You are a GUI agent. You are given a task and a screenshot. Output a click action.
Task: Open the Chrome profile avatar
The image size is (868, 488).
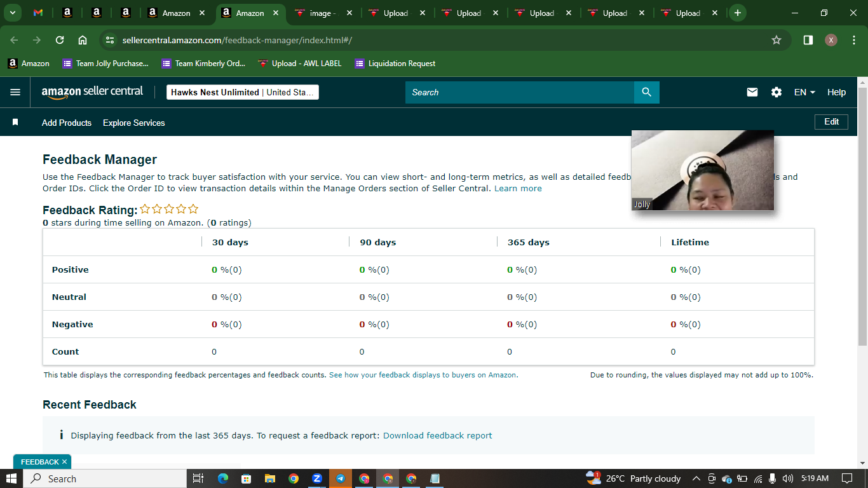tap(831, 40)
